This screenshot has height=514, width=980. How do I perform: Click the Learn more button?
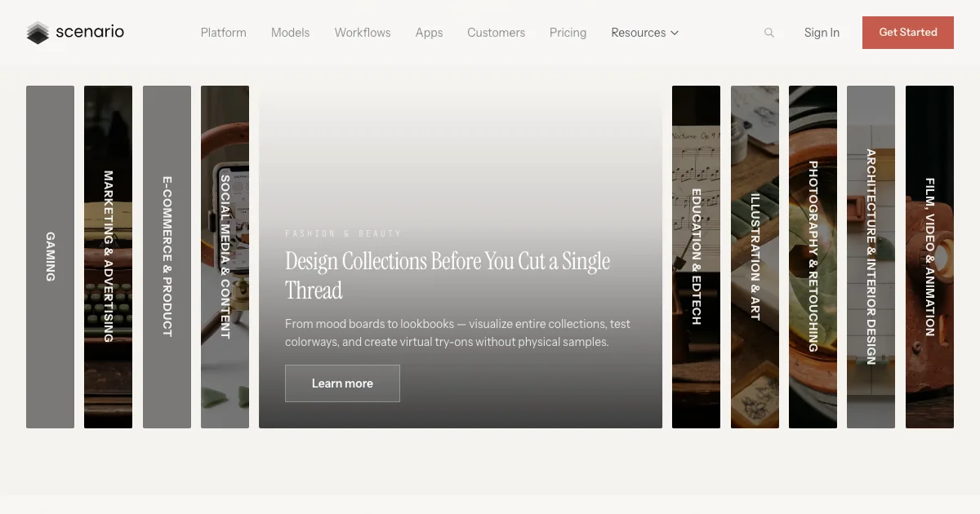pyautogui.click(x=342, y=383)
